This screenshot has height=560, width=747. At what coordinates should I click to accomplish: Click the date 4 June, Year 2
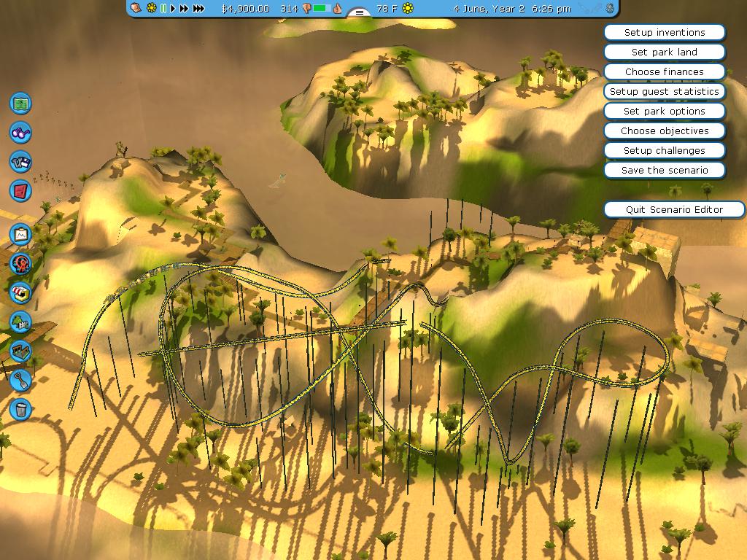(489, 9)
